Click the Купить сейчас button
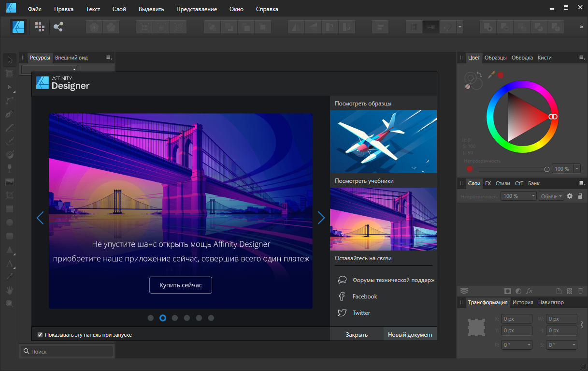Screen dimensions: 588x371 181,285
